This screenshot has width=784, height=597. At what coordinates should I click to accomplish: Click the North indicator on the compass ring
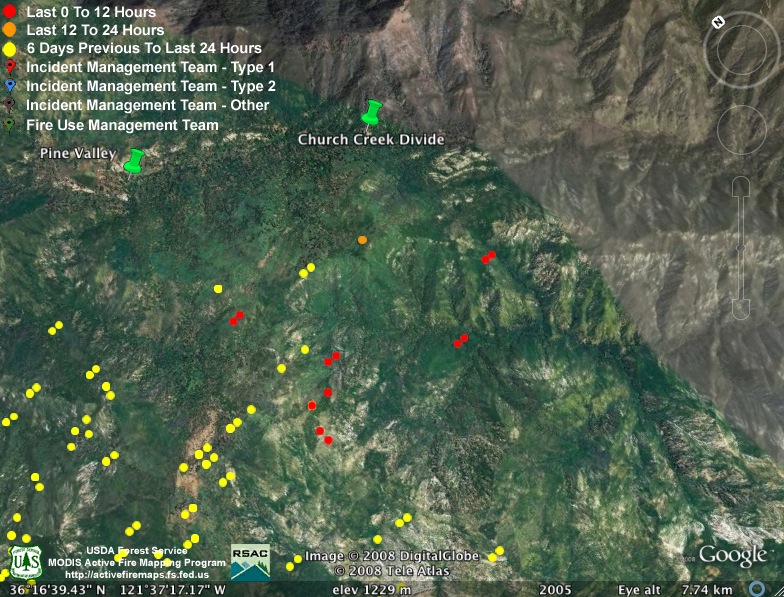coord(718,22)
